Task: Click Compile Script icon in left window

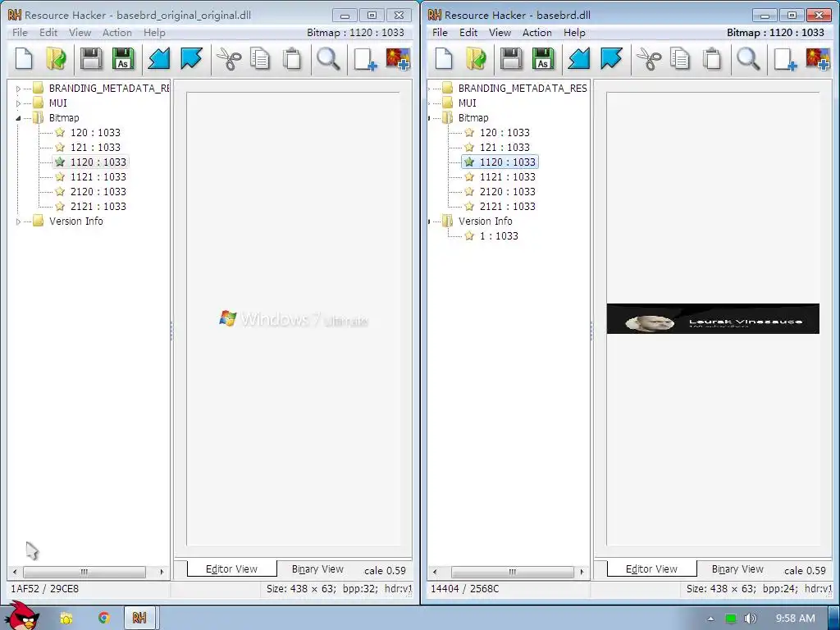Action: tap(158, 58)
